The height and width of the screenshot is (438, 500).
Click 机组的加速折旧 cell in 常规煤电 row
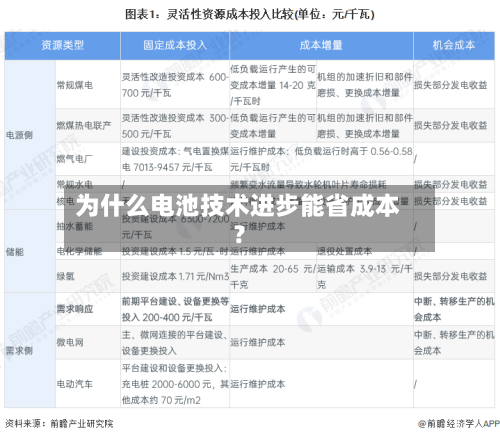(365, 85)
